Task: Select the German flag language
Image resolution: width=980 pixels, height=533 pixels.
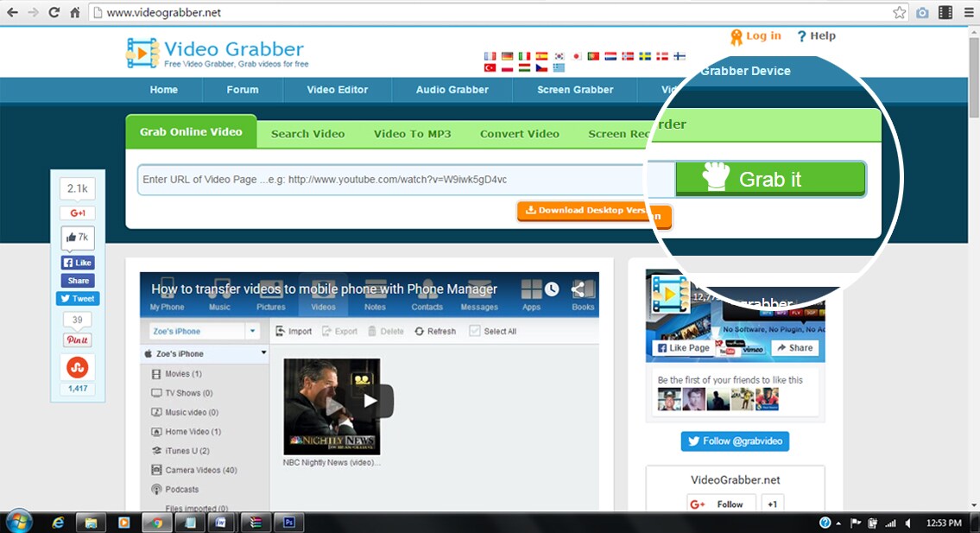Action: [x=507, y=56]
